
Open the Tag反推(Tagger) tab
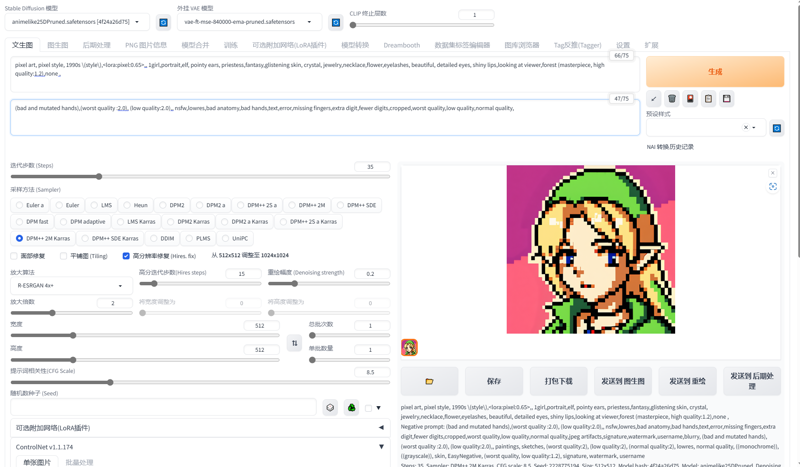tap(578, 45)
